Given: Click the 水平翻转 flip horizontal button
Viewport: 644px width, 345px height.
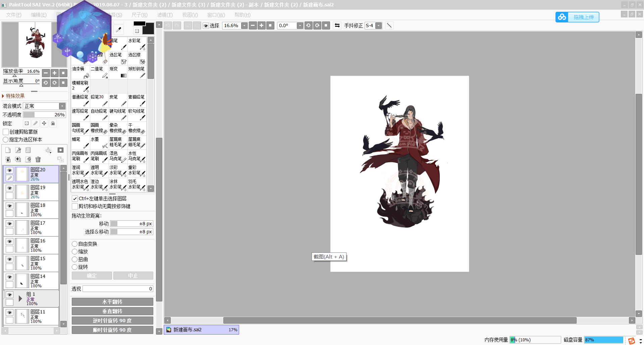Looking at the screenshot, I should click(112, 302).
